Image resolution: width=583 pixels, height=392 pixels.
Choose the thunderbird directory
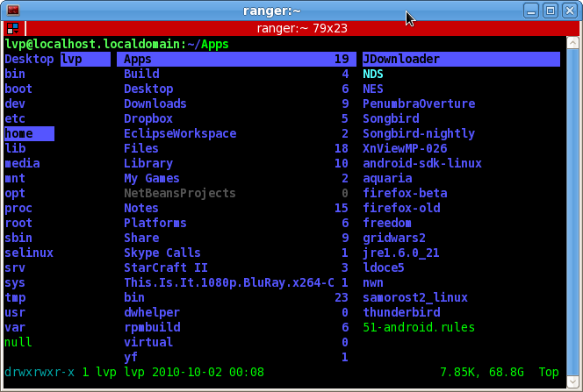(401, 312)
